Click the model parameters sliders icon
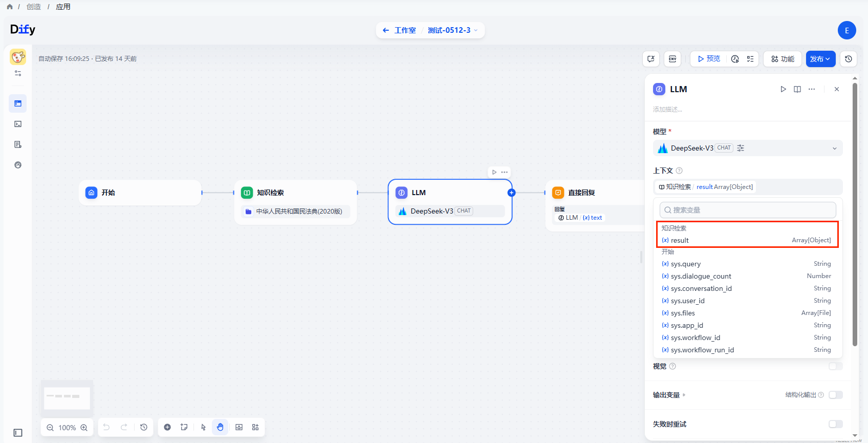 click(741, 148)
